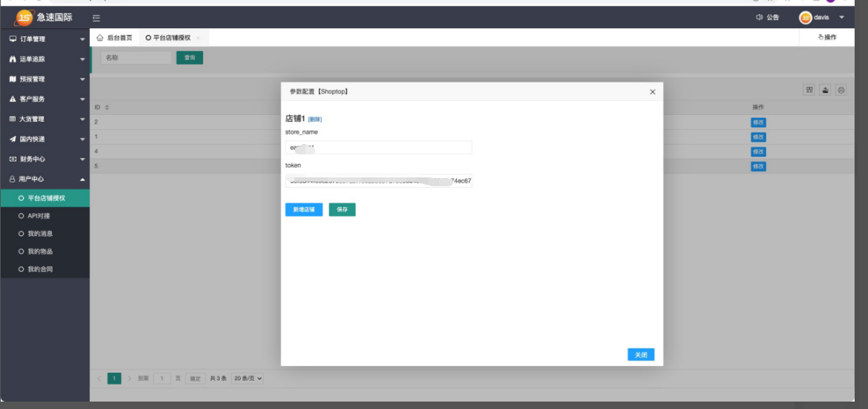The image size is (868, 409).
Task: Click the column filter icon above table
Action: click(809, 90)
